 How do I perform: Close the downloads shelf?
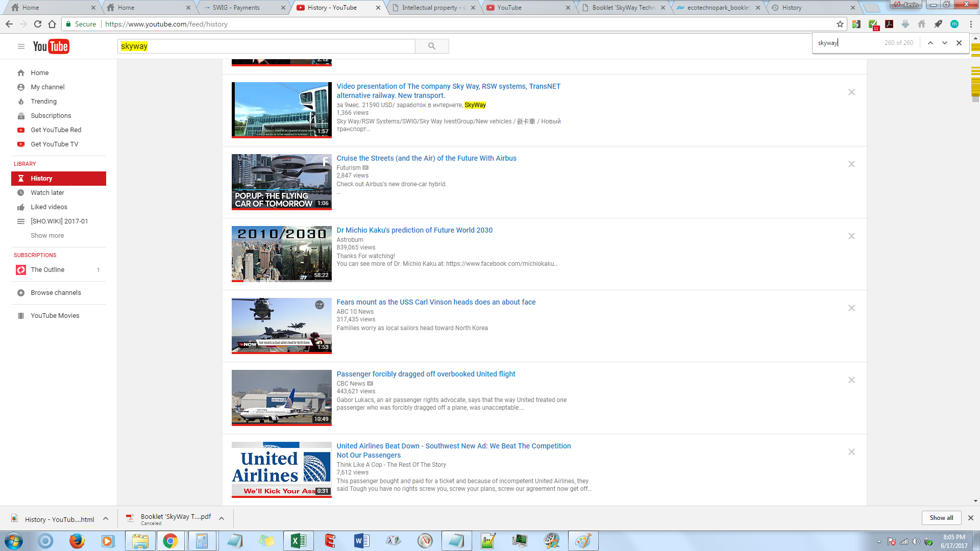point(971,518)
